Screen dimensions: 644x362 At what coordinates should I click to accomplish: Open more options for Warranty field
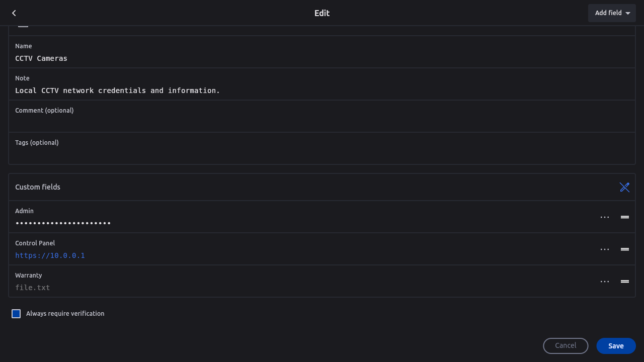[605, 282]
